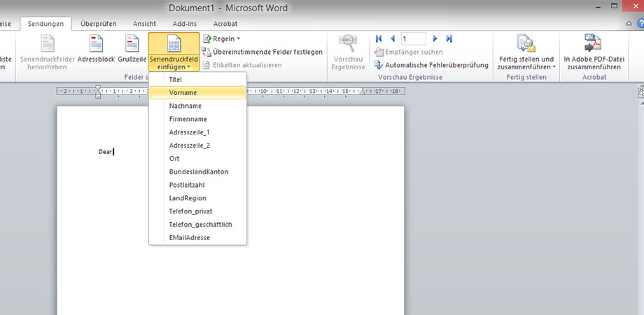The width and height of the screenshot is (644, 315).
Task: Click the horizontal ruler indent marker
Action: [98, 91]
